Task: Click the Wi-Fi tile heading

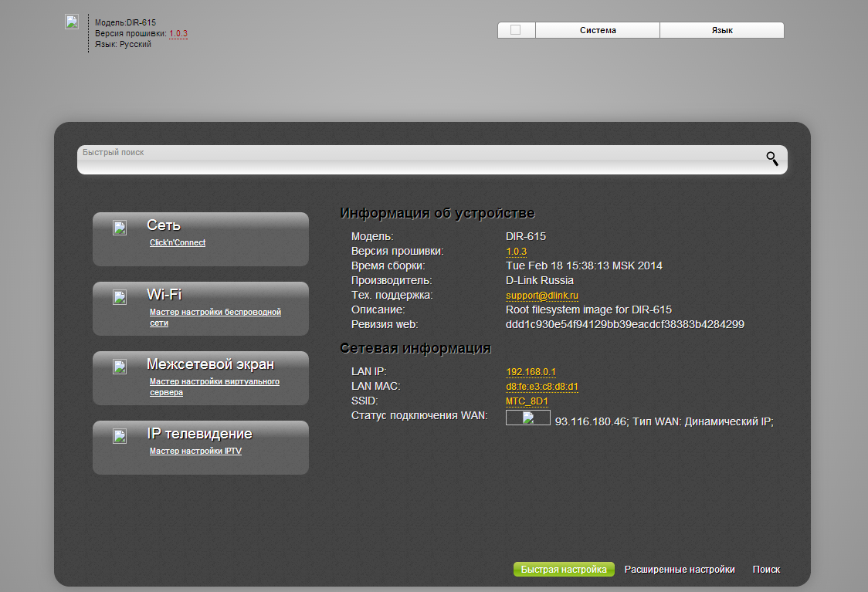Action: (164, 294)
